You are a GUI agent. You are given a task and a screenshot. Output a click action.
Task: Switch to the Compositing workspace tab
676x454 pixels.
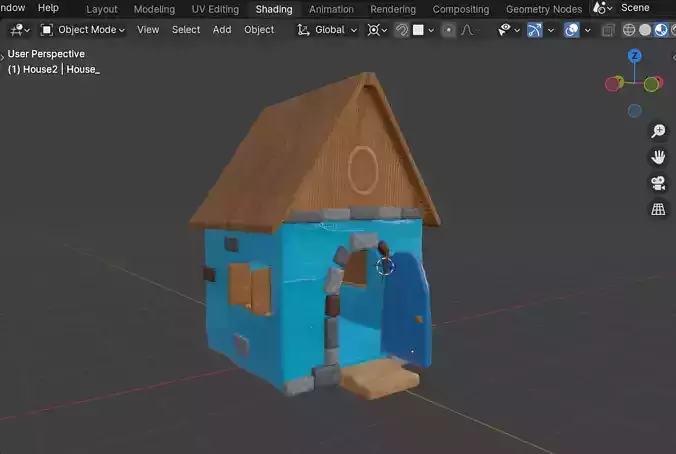click(x=461, y=9)
